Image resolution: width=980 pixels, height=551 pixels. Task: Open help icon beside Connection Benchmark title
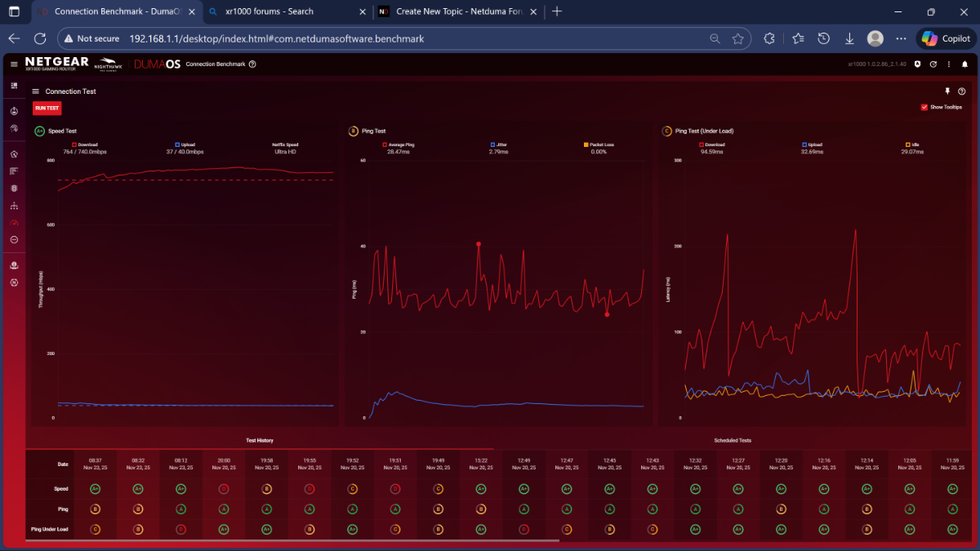[x=252, y=64]
